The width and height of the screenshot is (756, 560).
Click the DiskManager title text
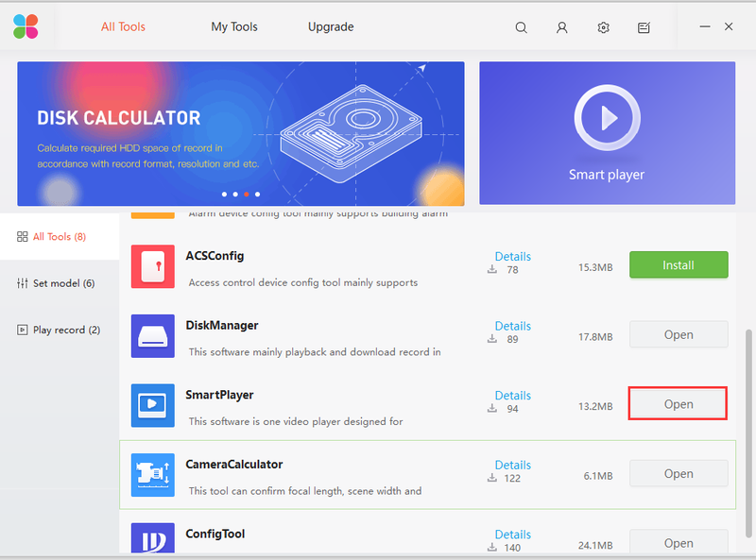coord(222,325)
